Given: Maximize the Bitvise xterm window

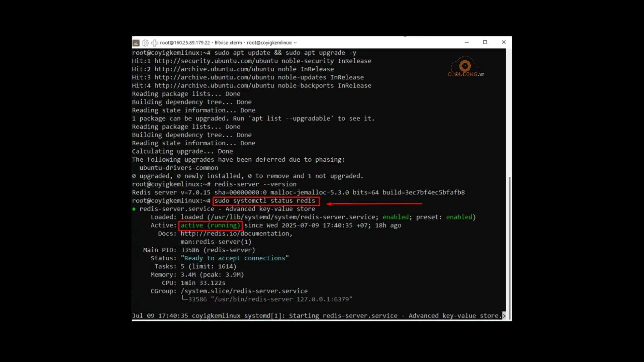Looking at the screenshot, I should tap(485, 42).
